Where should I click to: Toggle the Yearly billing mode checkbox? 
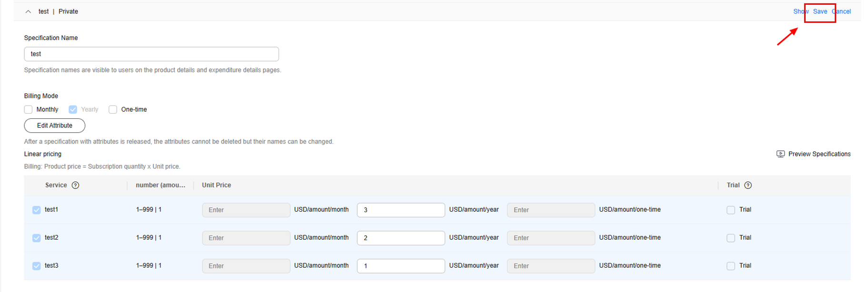[x=73, y=110]
